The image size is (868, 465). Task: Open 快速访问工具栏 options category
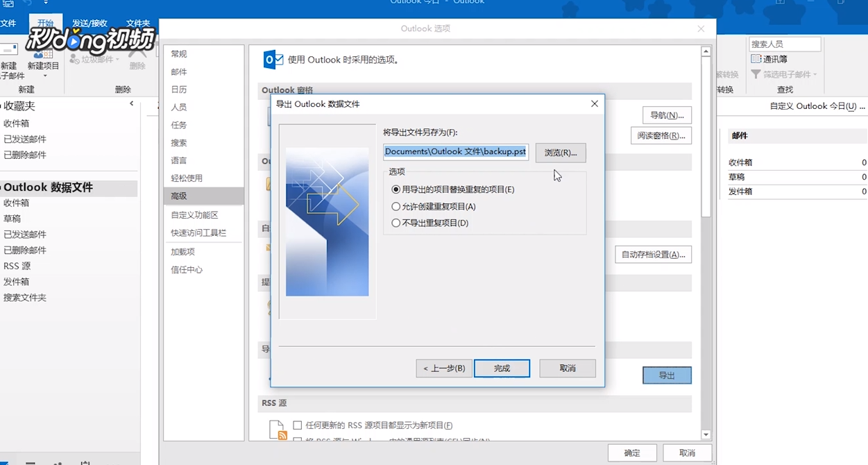(x=204, y=233)
